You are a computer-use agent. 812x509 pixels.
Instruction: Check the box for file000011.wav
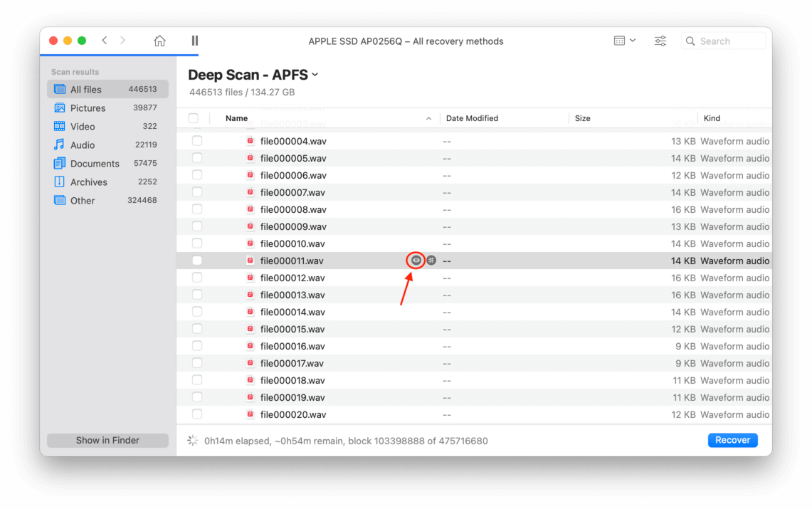click(197, 261)
